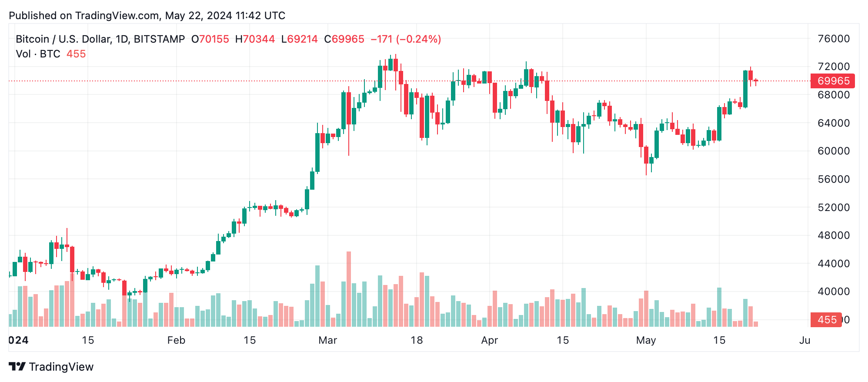Image resolution: width=868 pixels, height=382 pixels.
Task: Click the −171 (−0.24%) change value
Action: 406,39
